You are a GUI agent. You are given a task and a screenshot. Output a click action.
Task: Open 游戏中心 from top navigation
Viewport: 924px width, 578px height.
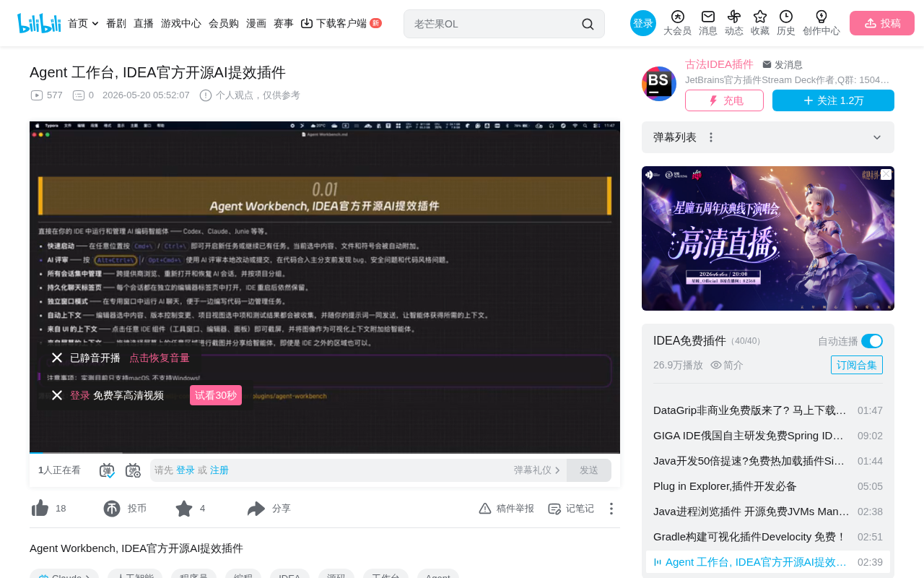[x=181, y=23]
